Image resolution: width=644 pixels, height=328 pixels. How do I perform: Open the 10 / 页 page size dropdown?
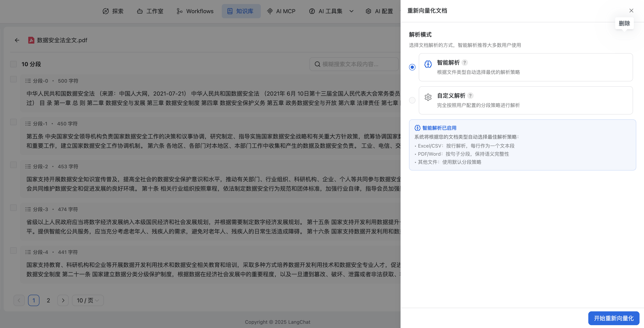(88, 300)
